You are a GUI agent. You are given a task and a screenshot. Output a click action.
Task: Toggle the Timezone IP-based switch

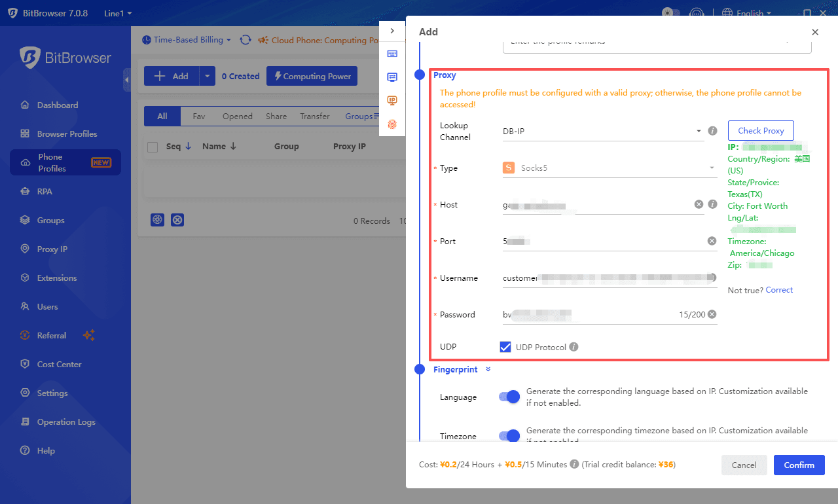pos(509,436)
